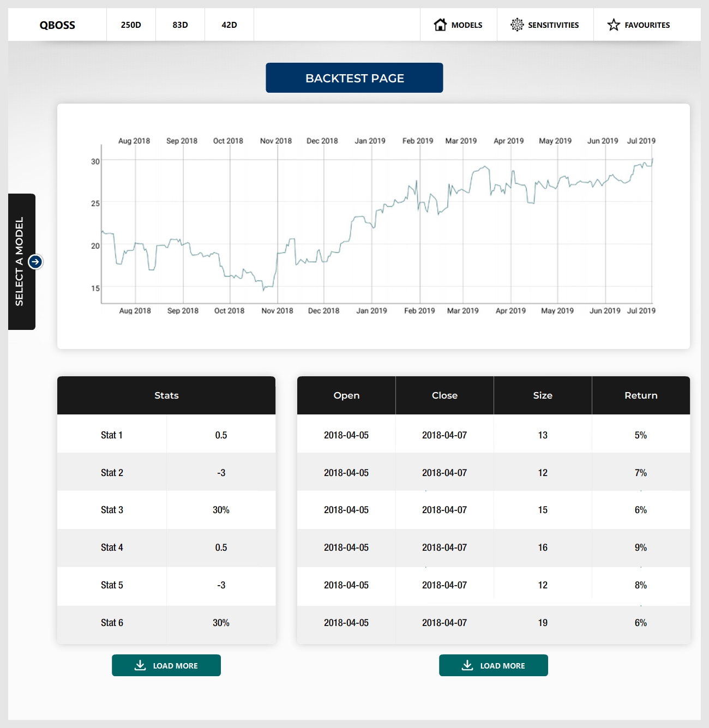The image size is (709, 728).
Task: Expand the Select a Model side panel
Action: point(20,262)
